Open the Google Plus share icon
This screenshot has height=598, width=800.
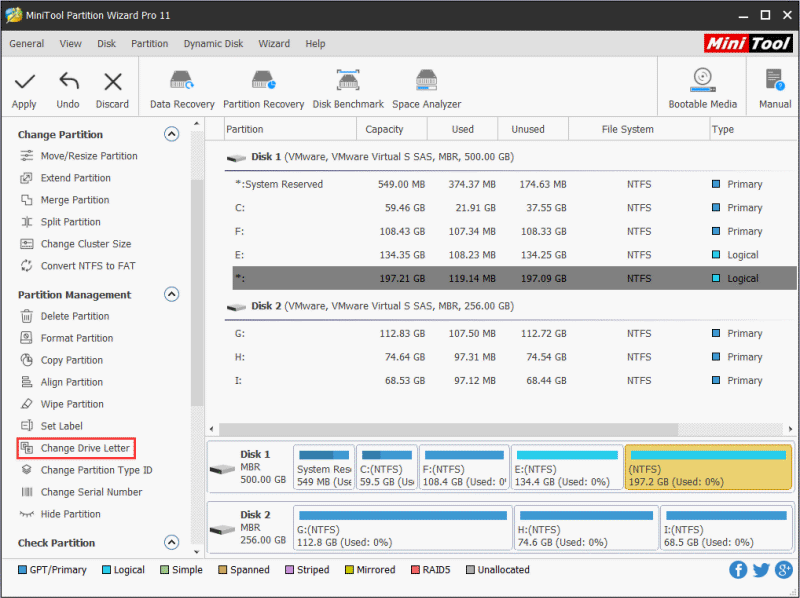[x=784, y=569]
